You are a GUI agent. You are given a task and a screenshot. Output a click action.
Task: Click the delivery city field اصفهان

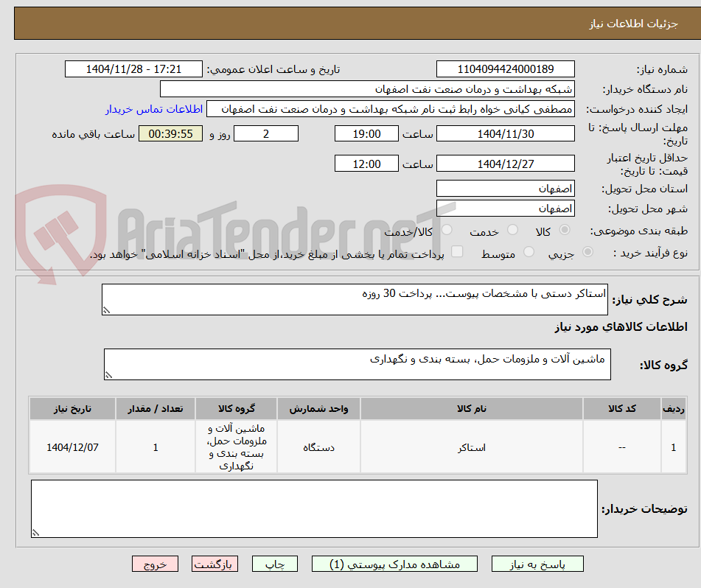[x=505, y=209]
